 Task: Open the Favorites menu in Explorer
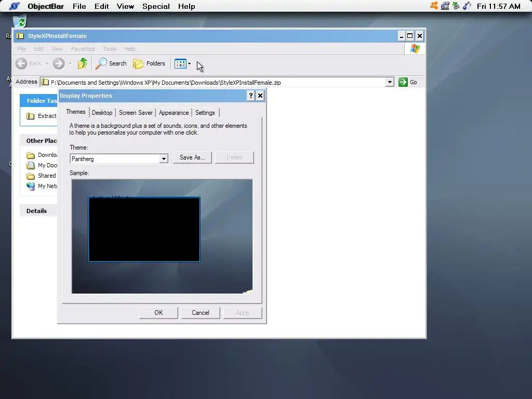[83, 49]
